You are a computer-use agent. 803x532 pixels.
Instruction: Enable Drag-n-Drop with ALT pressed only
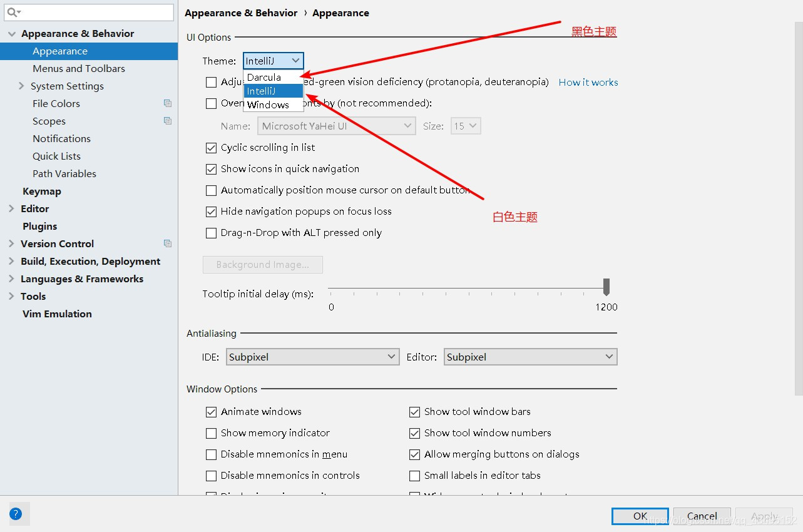point(212,233)
